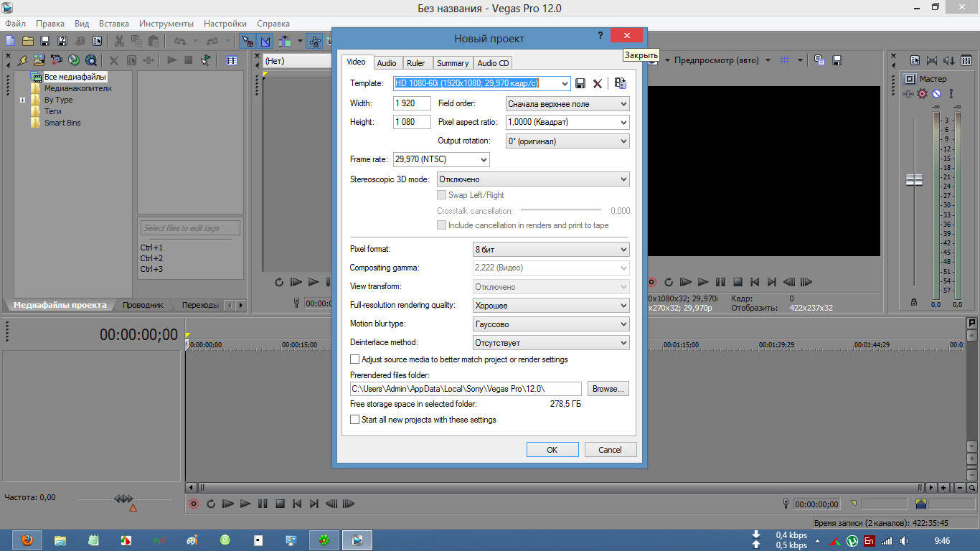Click the New project icon in main toolbar
The image size is (980, 551).
coord(11,41)
